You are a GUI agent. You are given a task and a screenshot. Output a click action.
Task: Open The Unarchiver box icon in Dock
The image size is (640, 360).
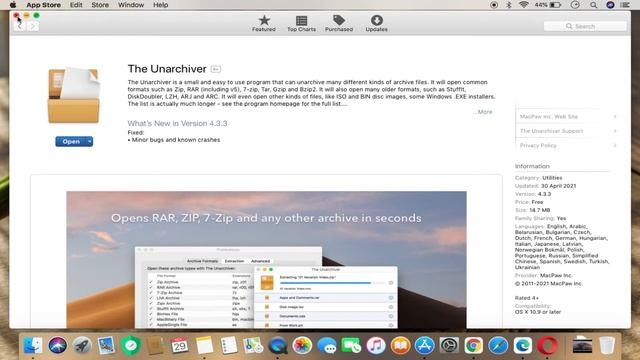tap(156, 345)
